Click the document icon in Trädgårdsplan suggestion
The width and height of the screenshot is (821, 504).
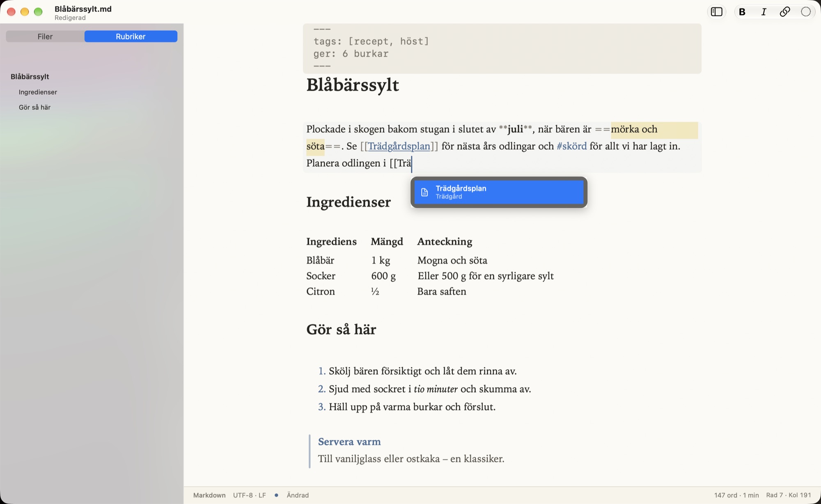coord(424,192)
